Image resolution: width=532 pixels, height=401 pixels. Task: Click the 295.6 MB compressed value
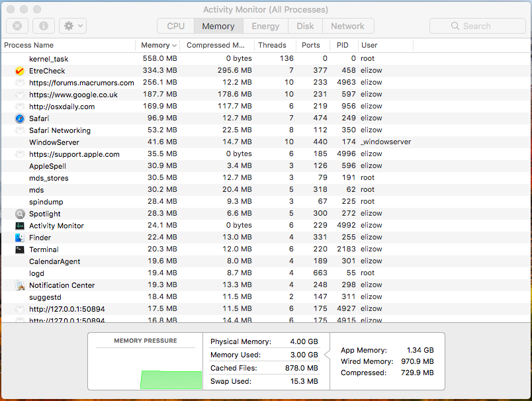point(234,70)
